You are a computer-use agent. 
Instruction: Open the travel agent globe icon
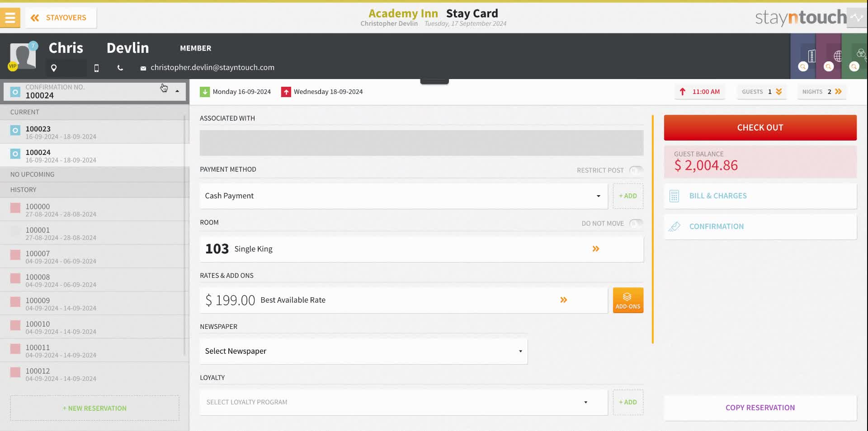click(x=838, y=56)
